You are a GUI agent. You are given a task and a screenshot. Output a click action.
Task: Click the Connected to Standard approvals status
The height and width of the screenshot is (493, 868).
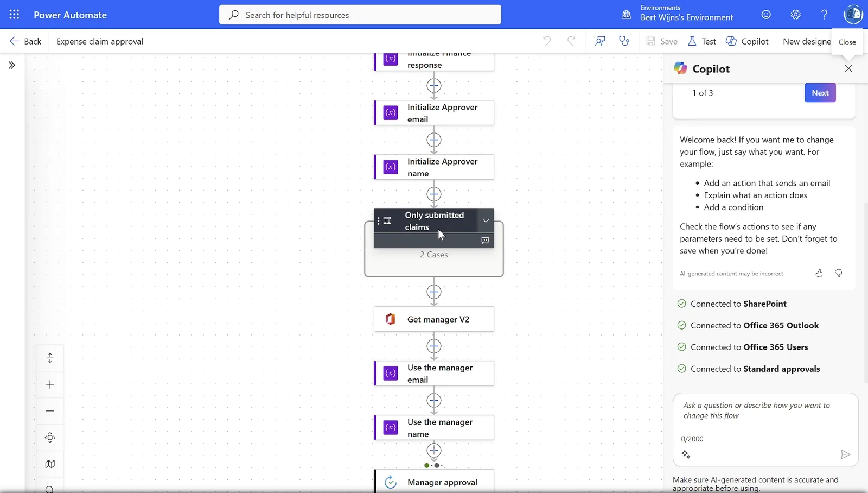tap(749, 369)
